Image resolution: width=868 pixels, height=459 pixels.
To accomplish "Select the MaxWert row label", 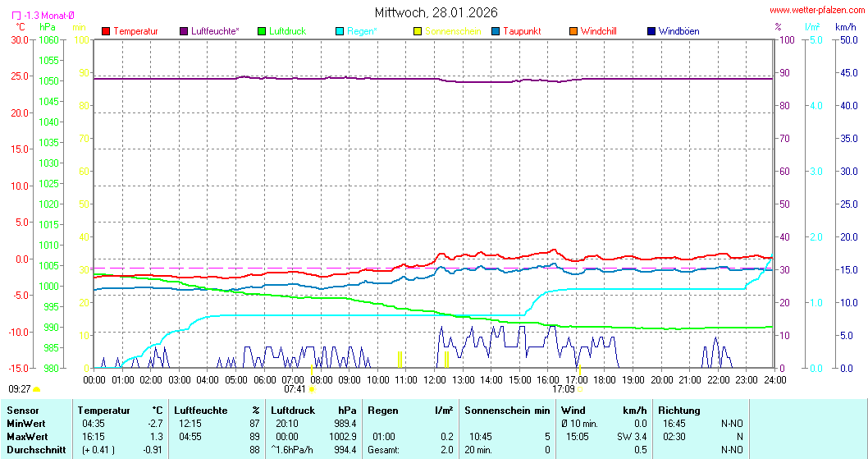I will pyautogui.click(x=26, y=436).
